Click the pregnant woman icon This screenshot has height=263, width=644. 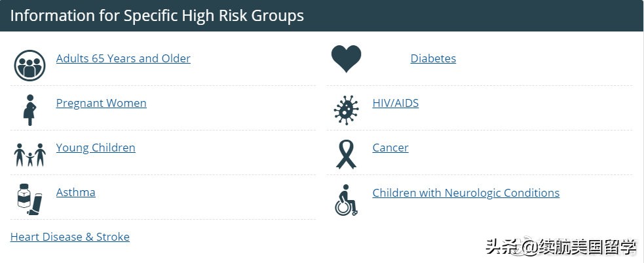29,110
